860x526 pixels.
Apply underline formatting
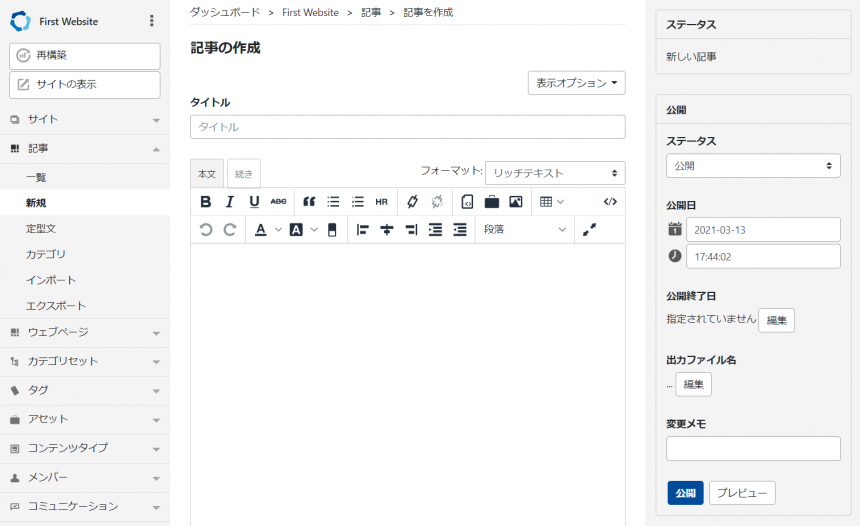pyautogui.click(x=254, y=202)
